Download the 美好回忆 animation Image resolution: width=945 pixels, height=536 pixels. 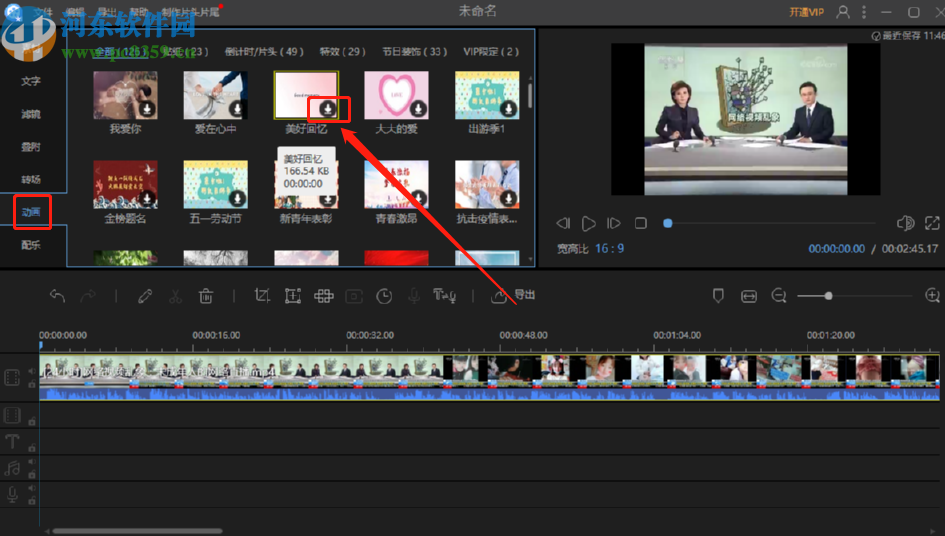coord(328,109)
